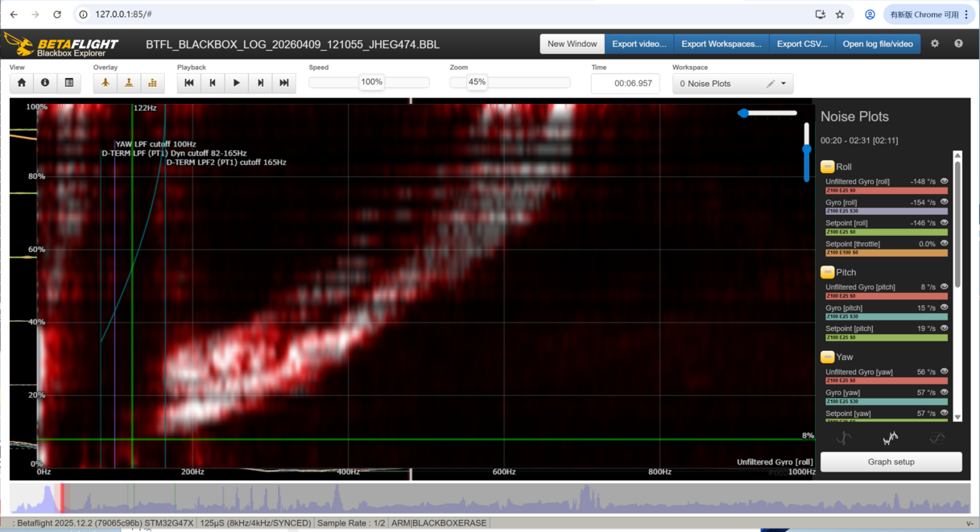The height and width of the screenshot is (532, 980).
Task: Click Export CSV... menu button
Action: click(802, 43)
